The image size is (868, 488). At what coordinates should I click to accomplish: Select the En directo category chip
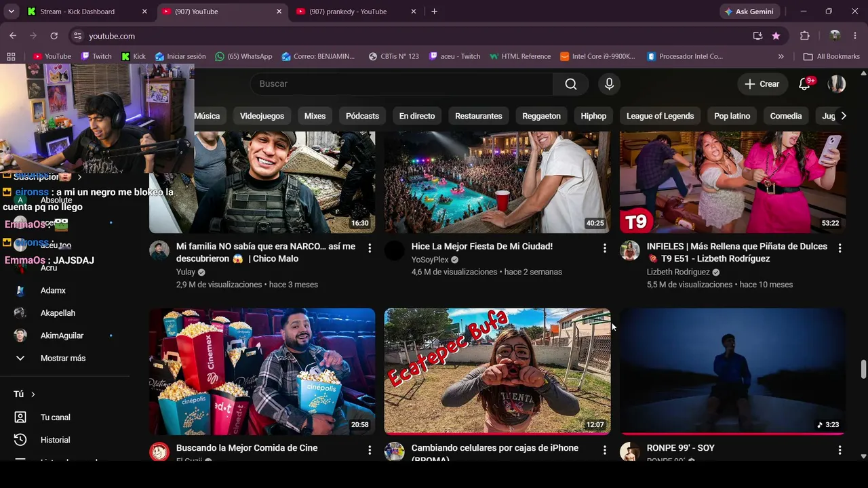(417, 116)
